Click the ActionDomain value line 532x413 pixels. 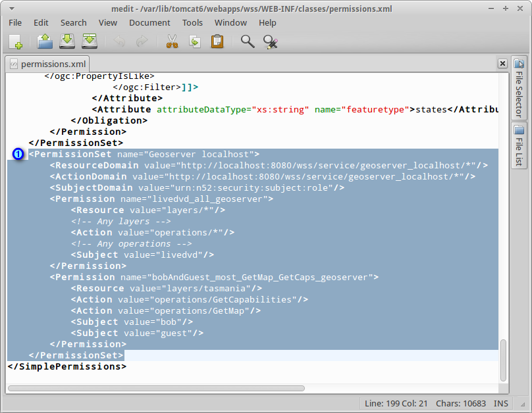tap(263, 176)
